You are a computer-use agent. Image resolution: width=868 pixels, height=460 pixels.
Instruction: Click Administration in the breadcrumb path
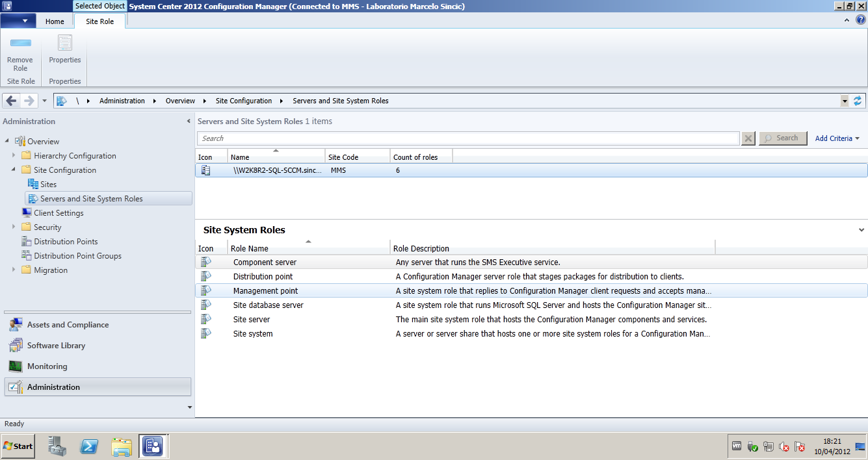(122, 101)
